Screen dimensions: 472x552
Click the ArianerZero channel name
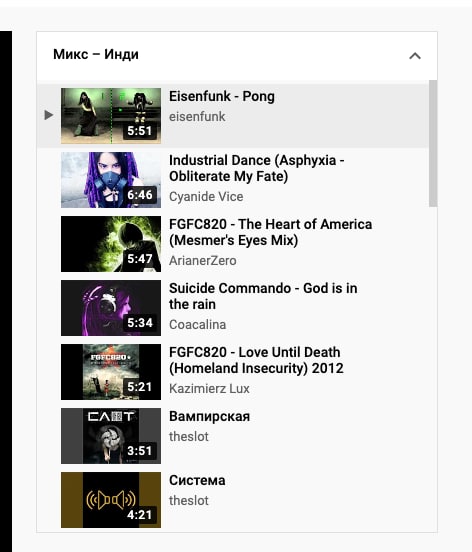click(x=203, y=261)
